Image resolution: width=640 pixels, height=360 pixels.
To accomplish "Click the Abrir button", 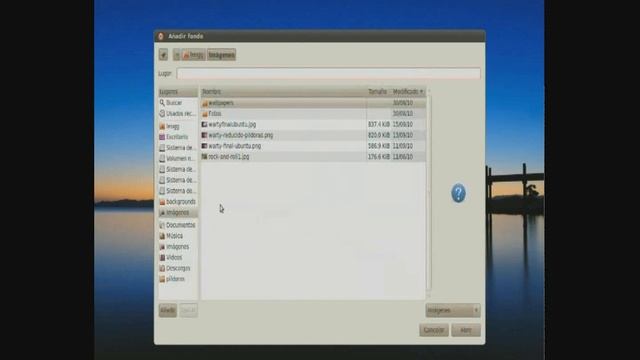I will pos(466,330).
